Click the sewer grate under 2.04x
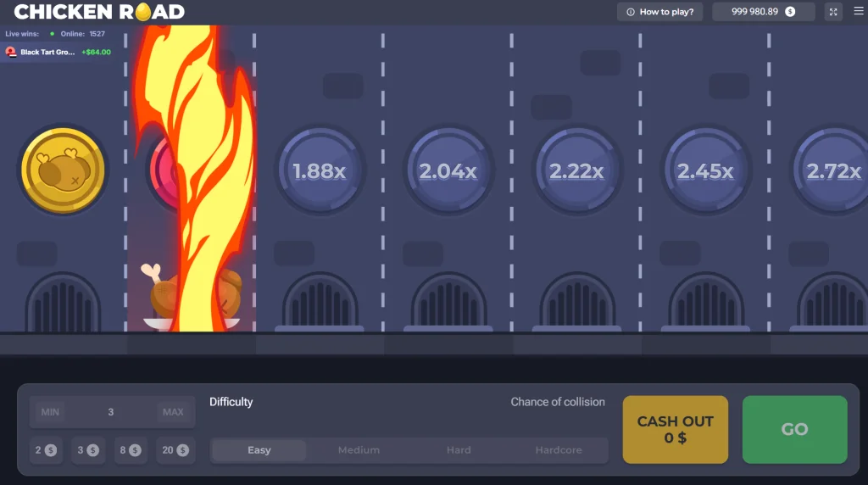Viewport: 868px width, 485px height. (448, 302)
